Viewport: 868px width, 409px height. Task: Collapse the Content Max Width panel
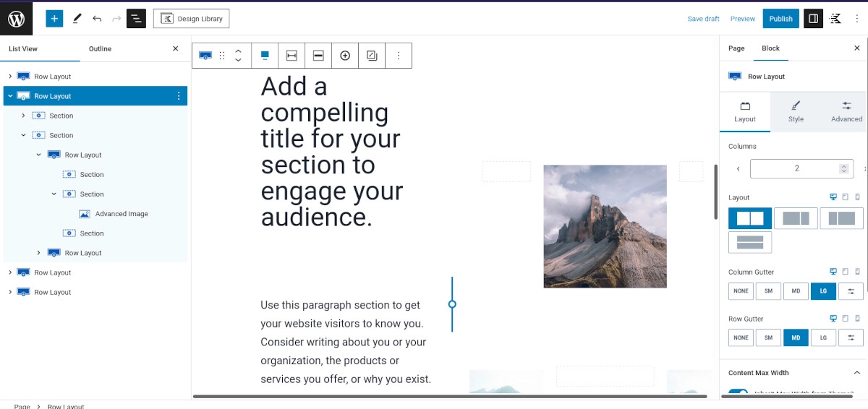857,373
